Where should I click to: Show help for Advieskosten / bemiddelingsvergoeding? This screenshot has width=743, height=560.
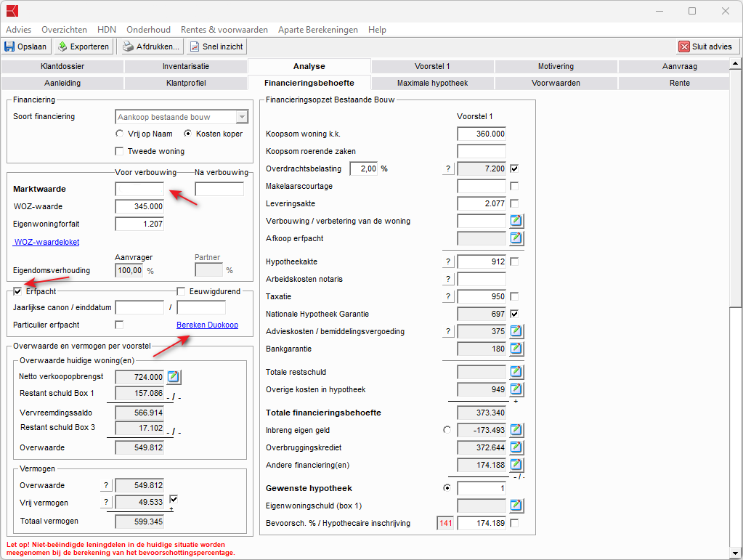tap(448, 331)
